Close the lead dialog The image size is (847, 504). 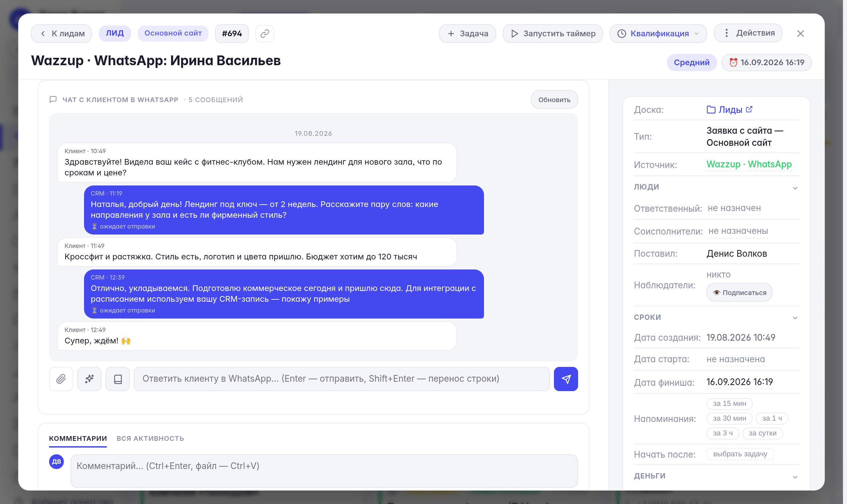tap(800, 33)
